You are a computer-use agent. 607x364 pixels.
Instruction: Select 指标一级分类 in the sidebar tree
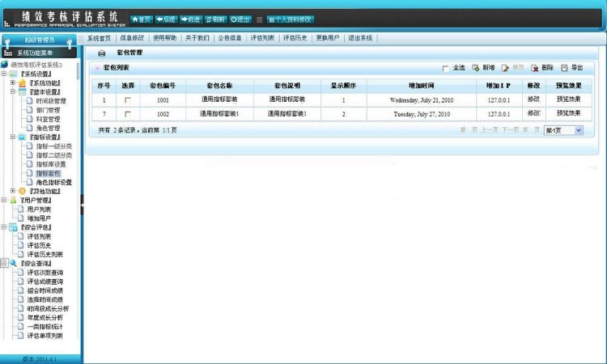[54, 146]
